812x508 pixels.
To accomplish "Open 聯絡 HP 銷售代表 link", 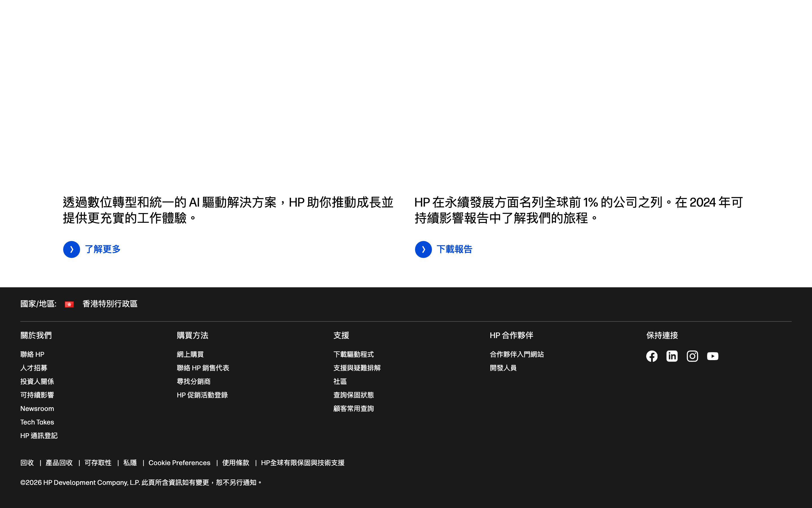I will (x=203, y=368).
